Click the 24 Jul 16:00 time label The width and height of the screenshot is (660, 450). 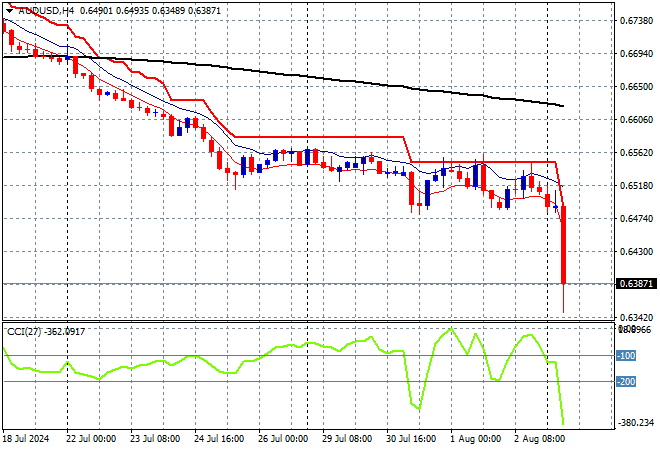pos(219,439)
